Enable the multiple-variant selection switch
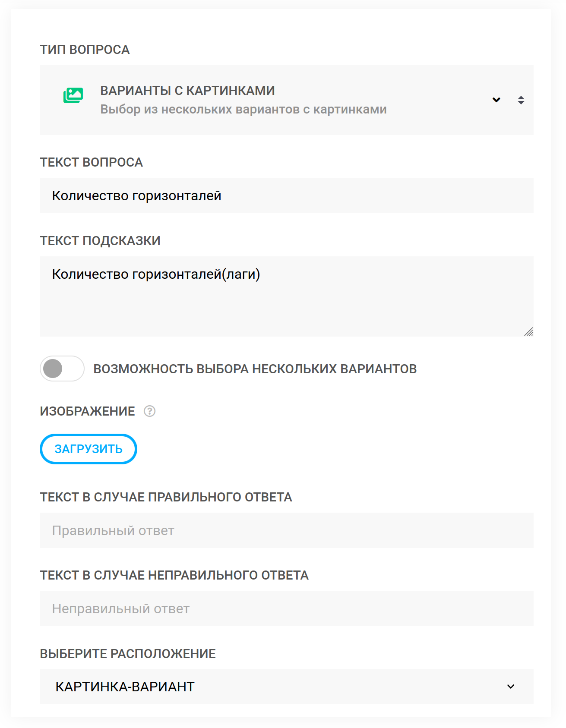This screenshot has width=566, height=728. click(x=62, y=369)
